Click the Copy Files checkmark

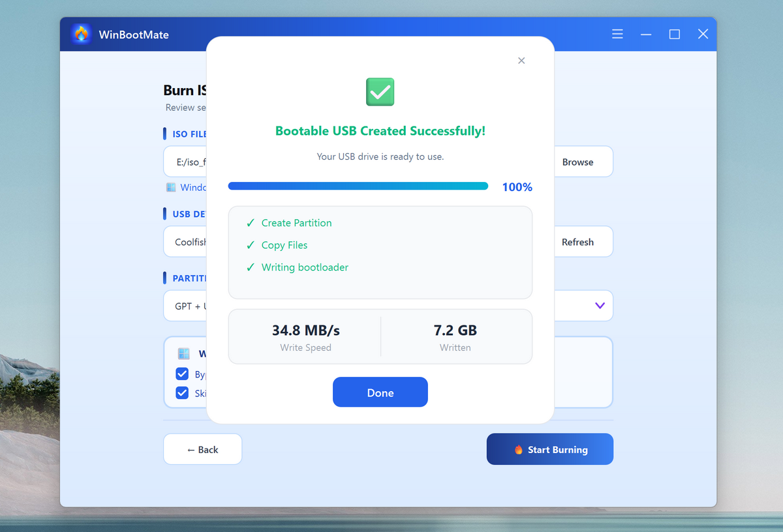[x=251, y=245]
